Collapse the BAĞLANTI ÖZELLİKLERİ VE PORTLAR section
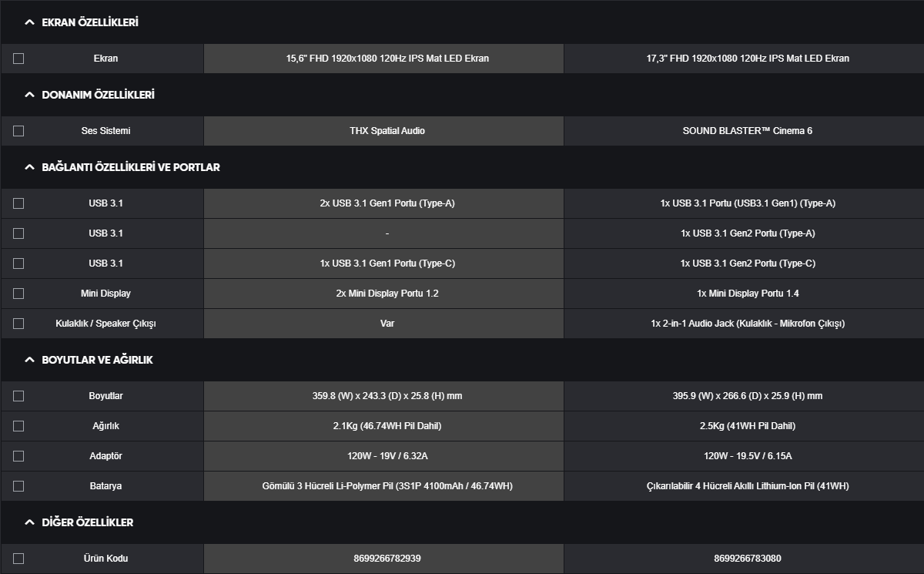The width and height of the screenshot is (924, 574). pyautogui.click(x=30, y=167)
